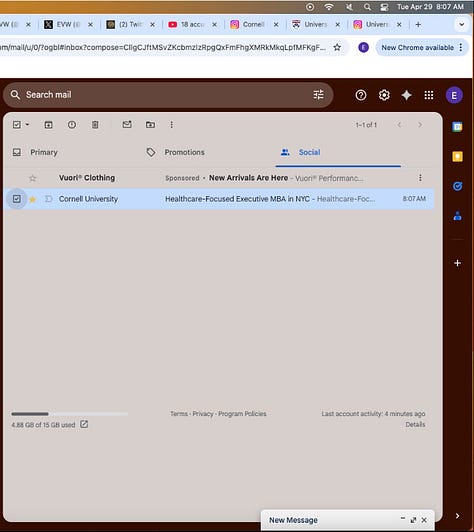The width and height of the screenshot is (474, 532).
Task: Click the importance marker on Cornell University email
Action: point(49,199)
